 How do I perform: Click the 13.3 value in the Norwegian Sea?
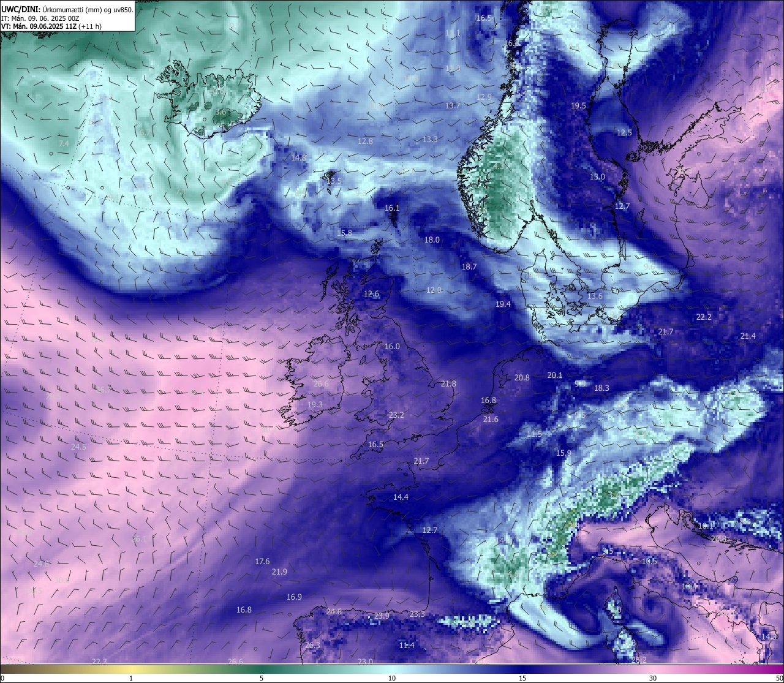click(x=430, y=140)
